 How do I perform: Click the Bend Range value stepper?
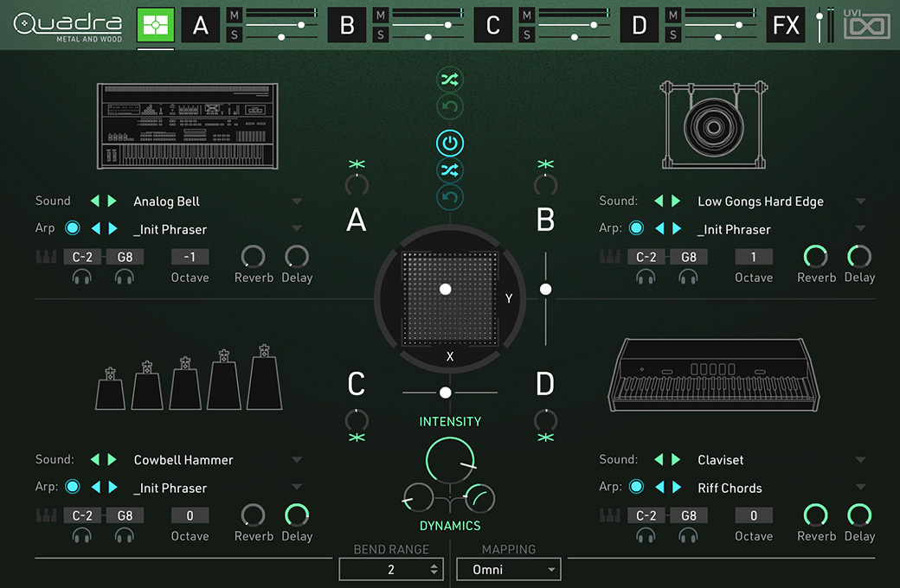click(434, 569)
